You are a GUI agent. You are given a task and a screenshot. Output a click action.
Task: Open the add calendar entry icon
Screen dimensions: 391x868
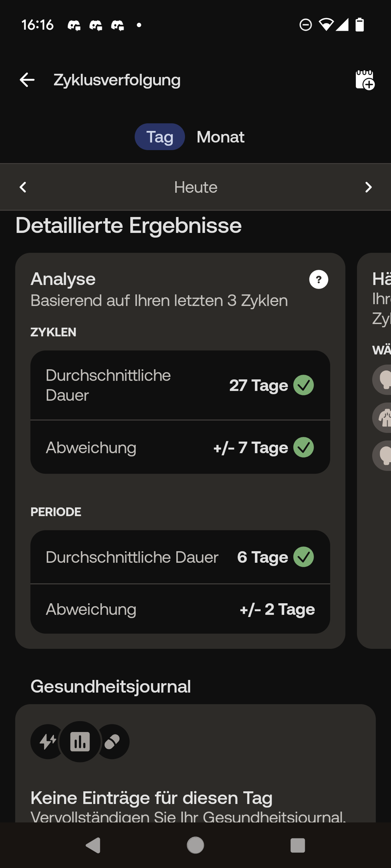(x=365, y=80)
